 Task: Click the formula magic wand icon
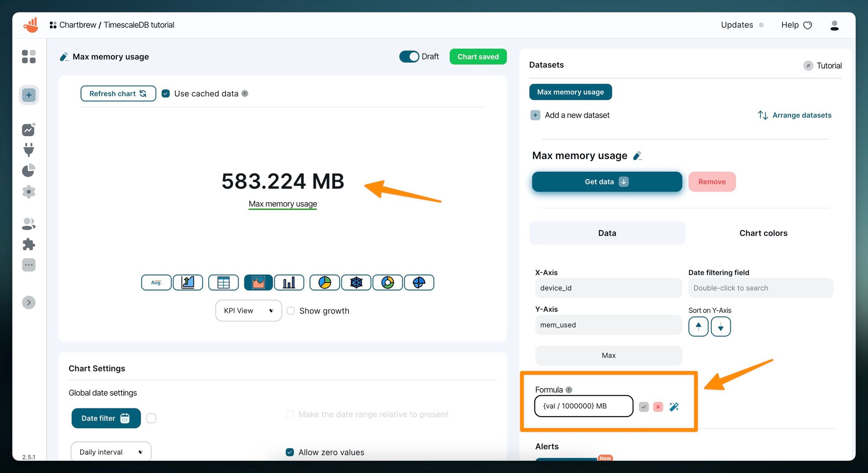[x=674, y=407]
